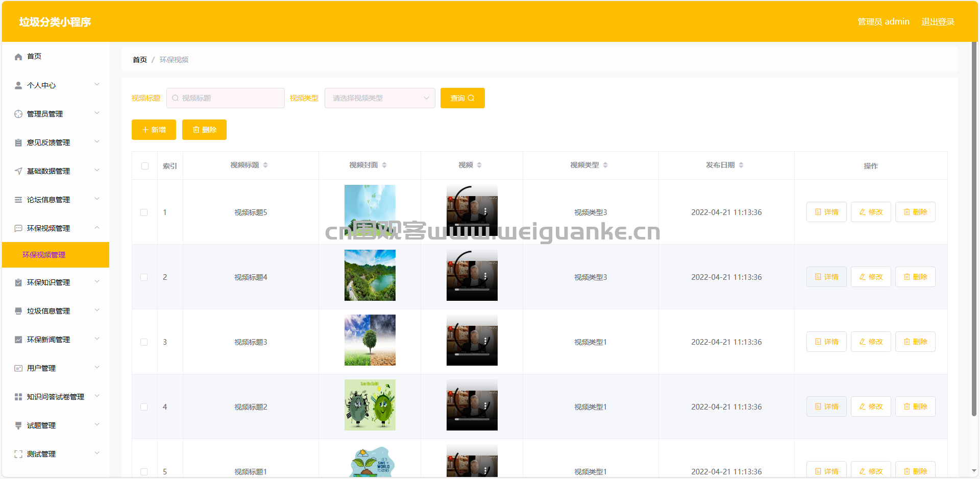Select the highlighted 环保视频管理 submenu item
This screenshot has width=980, height=479.
pyautogui.click(x=56, y=255)
